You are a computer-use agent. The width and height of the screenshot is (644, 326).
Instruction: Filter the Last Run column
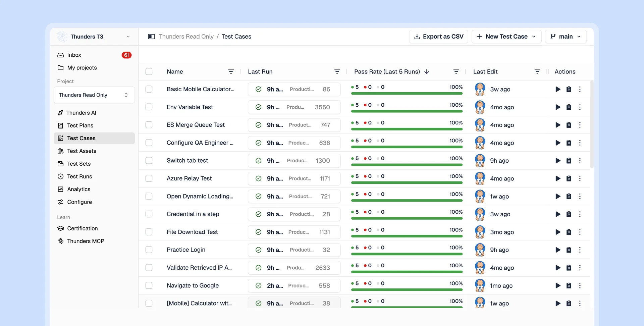point(337,71)
